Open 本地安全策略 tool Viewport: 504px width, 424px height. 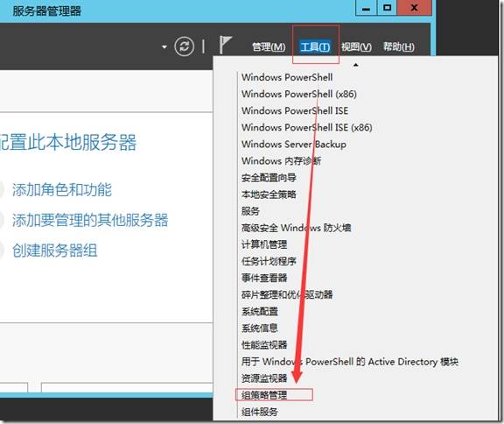(x=269, y=194)
